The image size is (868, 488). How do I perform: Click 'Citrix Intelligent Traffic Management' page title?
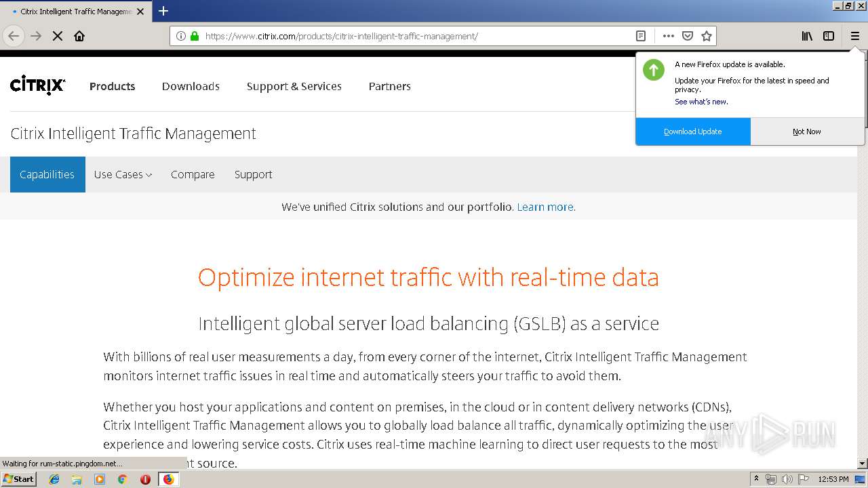click(134, 134)
